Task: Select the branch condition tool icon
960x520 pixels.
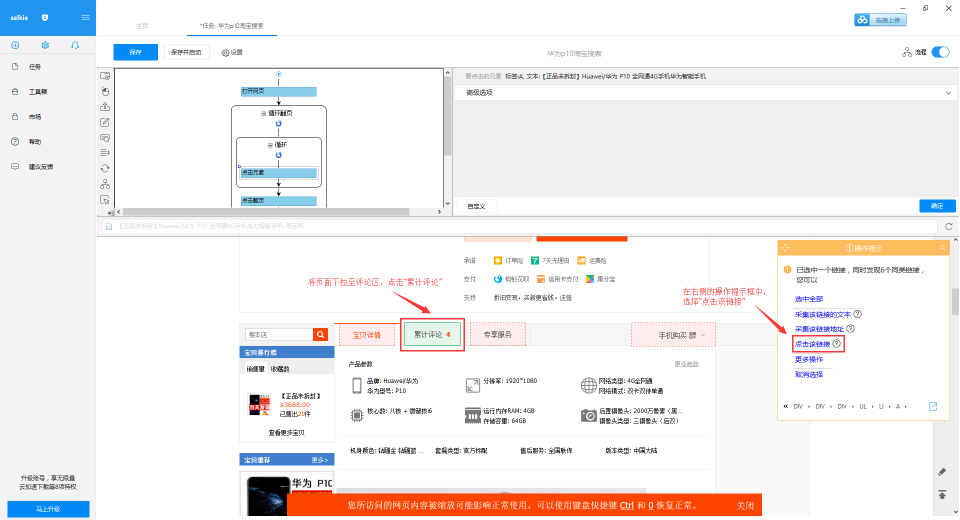Action: click(x=105, y=184)
